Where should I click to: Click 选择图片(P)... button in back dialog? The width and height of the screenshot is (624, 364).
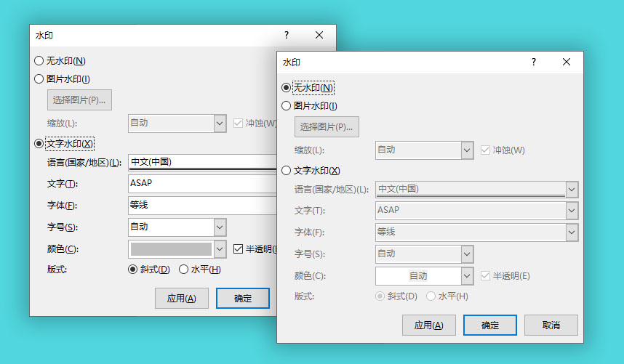click(79, 100)
